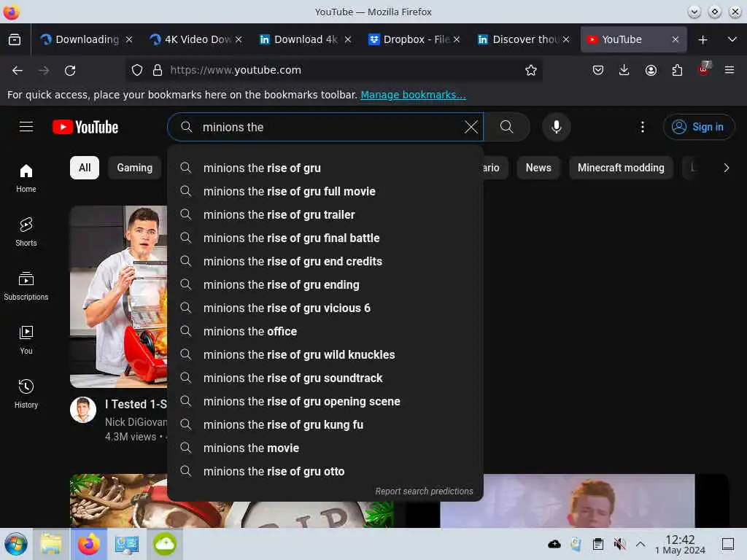Select the News filter chip
This screenshot has width=747, height=560.
(x=538, y=168)
